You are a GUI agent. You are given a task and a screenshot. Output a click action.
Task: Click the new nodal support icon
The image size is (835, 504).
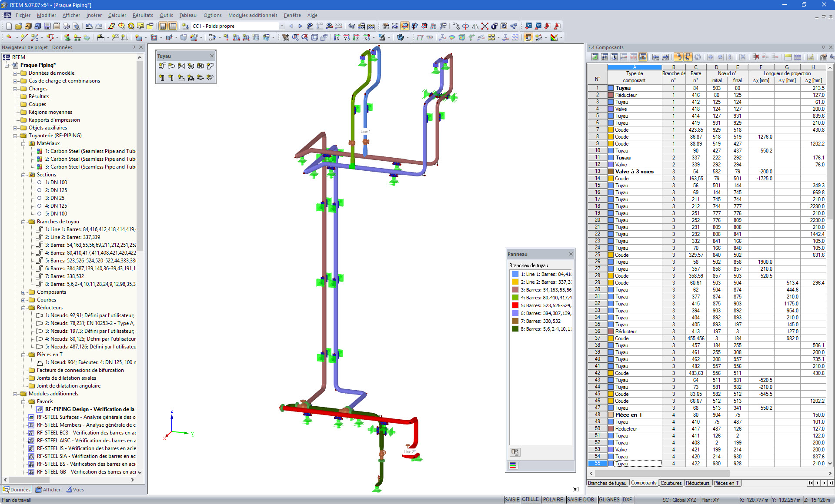pos(67,38)
